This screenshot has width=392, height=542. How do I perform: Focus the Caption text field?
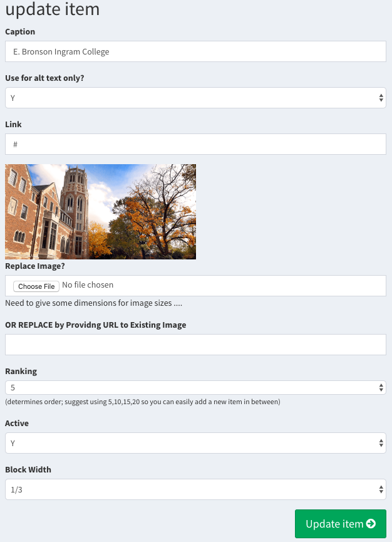tap(195, 51)
